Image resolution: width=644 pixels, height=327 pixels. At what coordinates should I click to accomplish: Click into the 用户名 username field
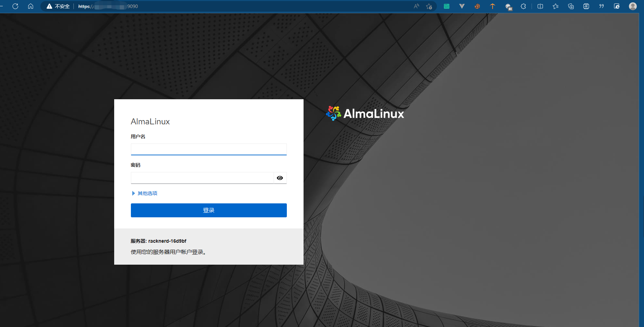tap(209, 149)
